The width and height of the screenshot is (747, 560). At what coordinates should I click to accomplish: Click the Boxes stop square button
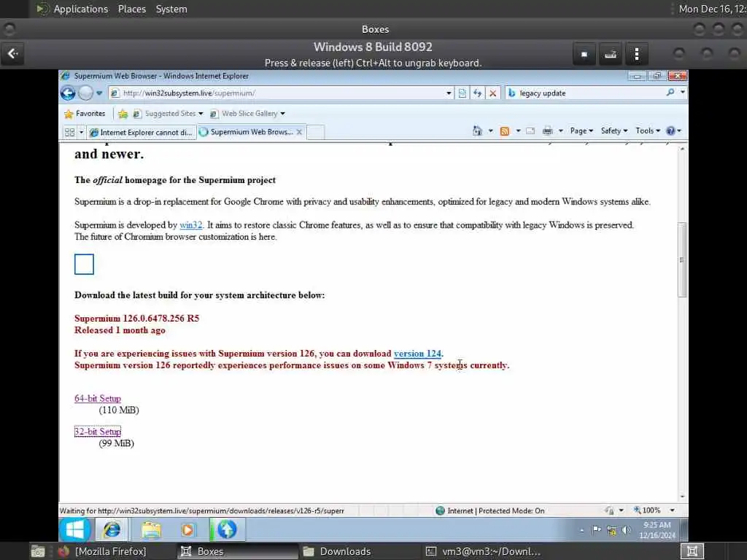[584, 54]
